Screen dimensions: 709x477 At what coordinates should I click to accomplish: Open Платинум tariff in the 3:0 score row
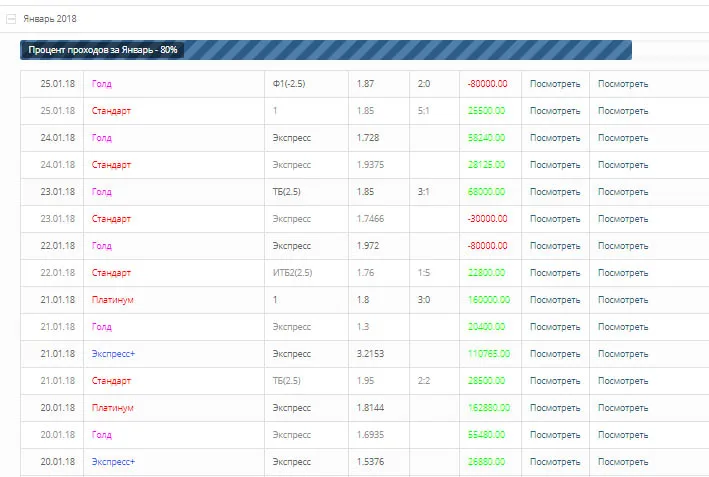pyautogui.click(x=113, y=300)
